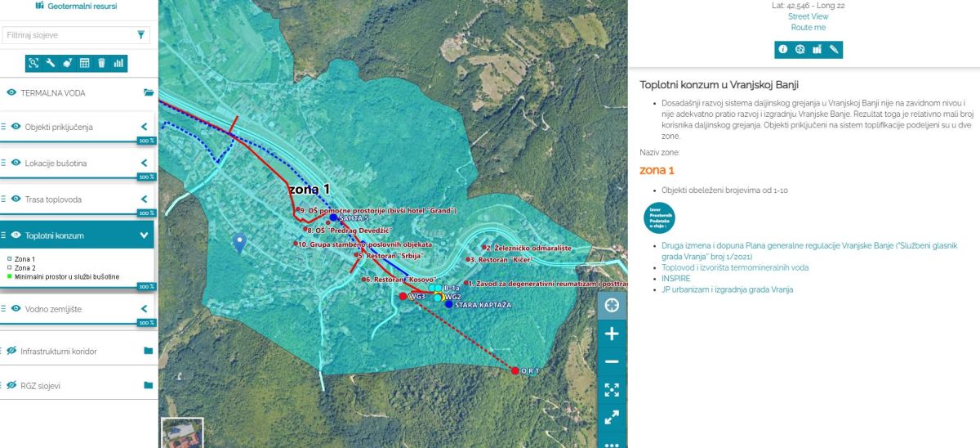980x448 pixels.
Task: Open the JP urbanizam i izgradnja link
Action: pyautogui.click(x=727, y=289)
